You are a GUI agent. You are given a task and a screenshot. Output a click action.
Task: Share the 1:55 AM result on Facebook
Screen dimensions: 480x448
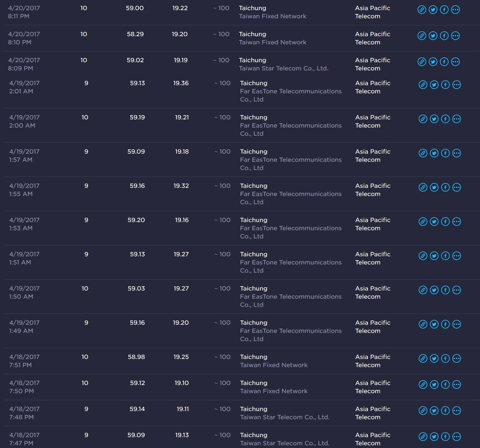445,187
